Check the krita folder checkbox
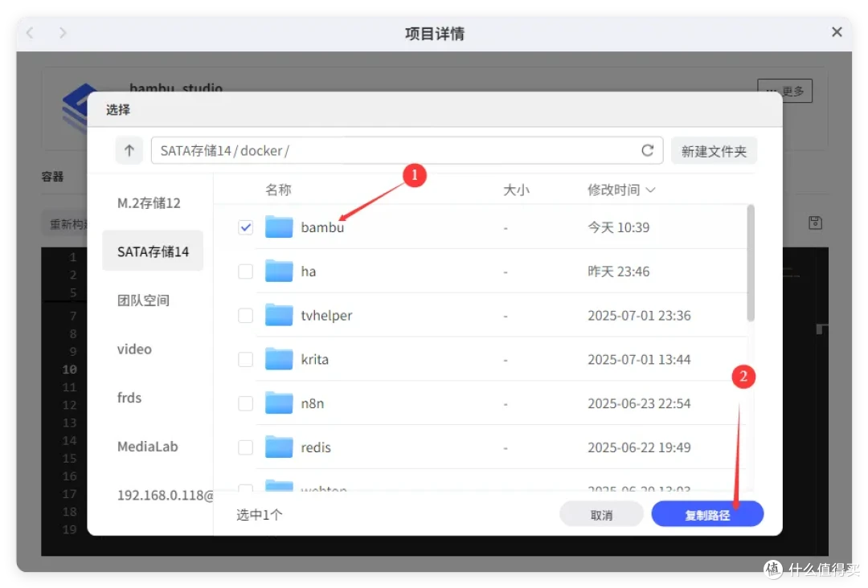868x588 pixels. click(x=245, y=360)
